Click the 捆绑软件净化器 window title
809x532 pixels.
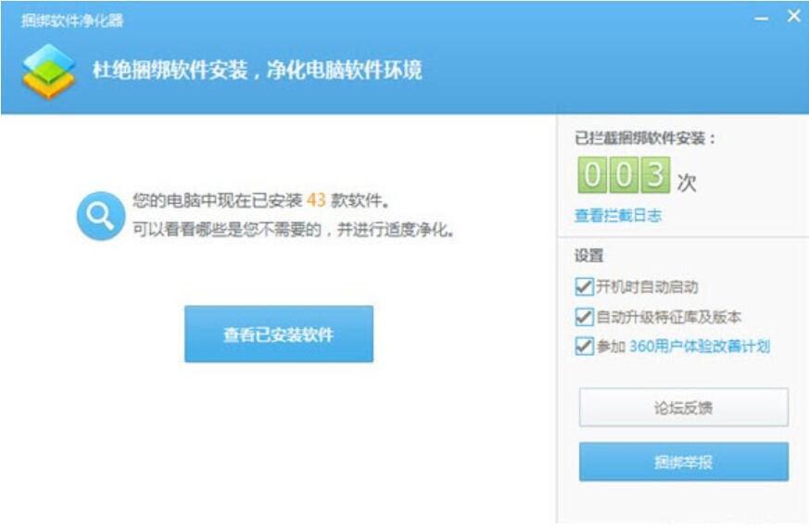(x=72, y=20)
